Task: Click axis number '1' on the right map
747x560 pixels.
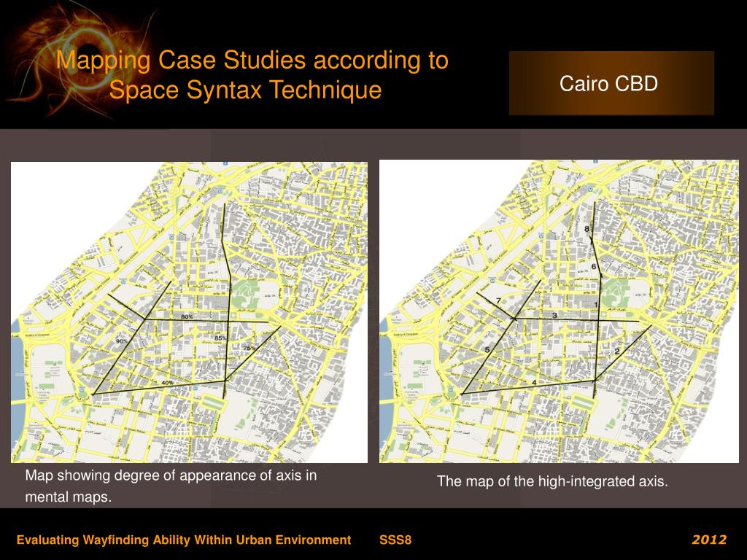Action: point(595,305)
